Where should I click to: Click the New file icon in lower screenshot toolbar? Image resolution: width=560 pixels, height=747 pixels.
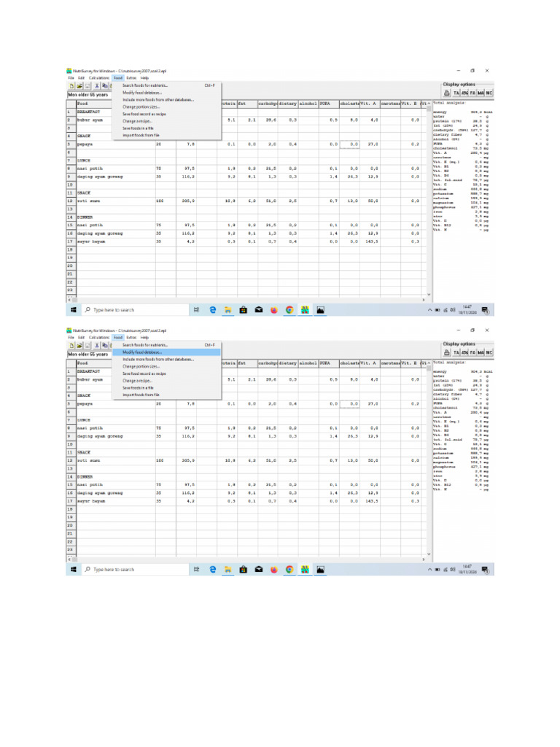click(x=72, y=346)
